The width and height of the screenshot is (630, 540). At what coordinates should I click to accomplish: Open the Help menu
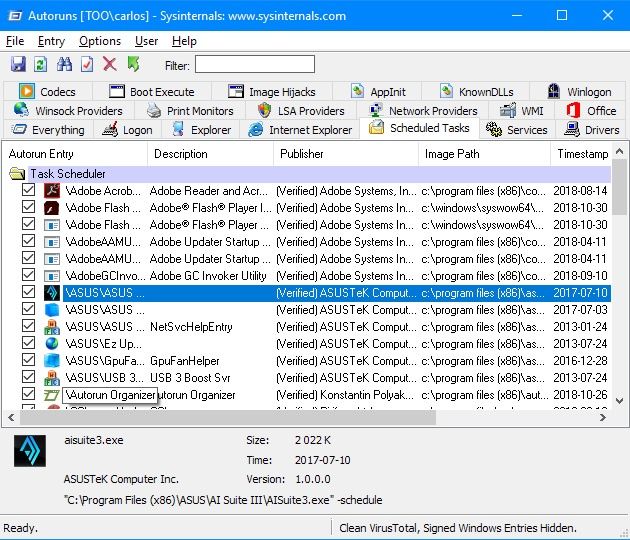pos(184,41)
